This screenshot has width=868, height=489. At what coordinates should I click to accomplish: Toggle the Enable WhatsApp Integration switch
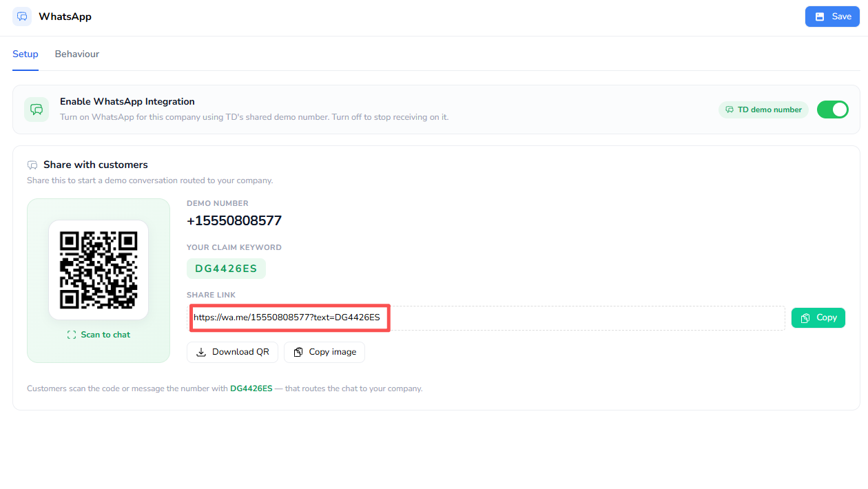832,110
